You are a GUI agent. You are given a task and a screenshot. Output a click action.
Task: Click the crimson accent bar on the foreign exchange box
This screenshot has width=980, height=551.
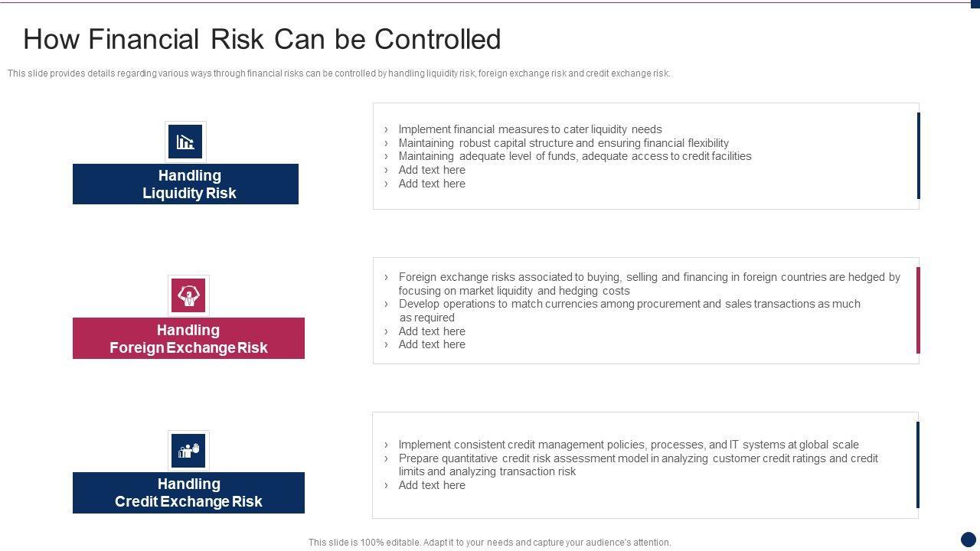click(918, 310)
